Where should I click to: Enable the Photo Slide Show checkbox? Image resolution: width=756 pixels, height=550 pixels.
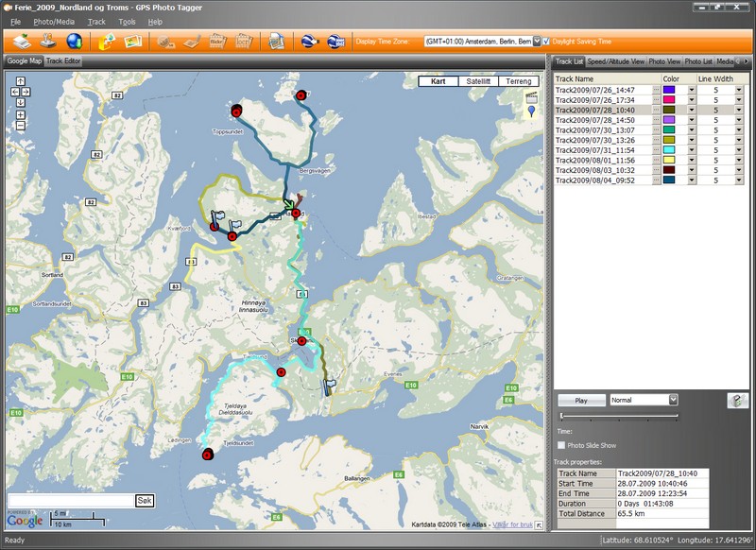point(561,445)
